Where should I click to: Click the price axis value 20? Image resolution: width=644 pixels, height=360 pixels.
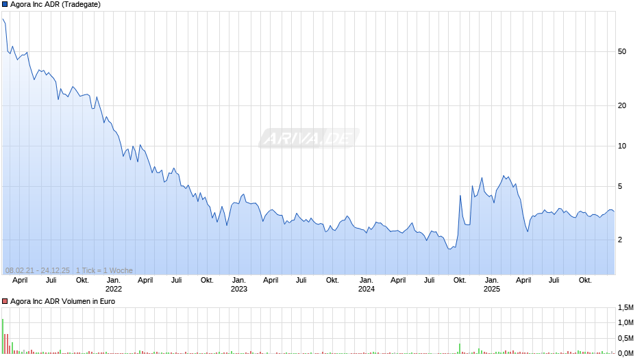(622, 105)
